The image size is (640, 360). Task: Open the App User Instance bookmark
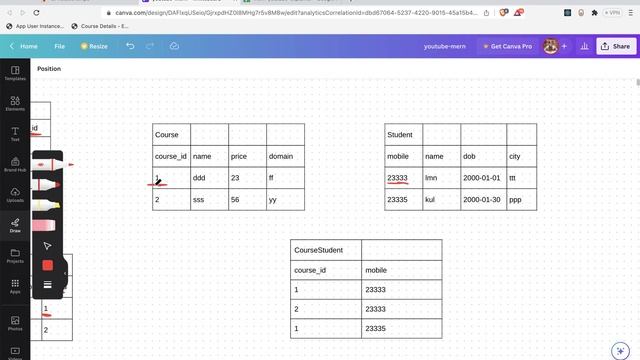tap(35, 26)
